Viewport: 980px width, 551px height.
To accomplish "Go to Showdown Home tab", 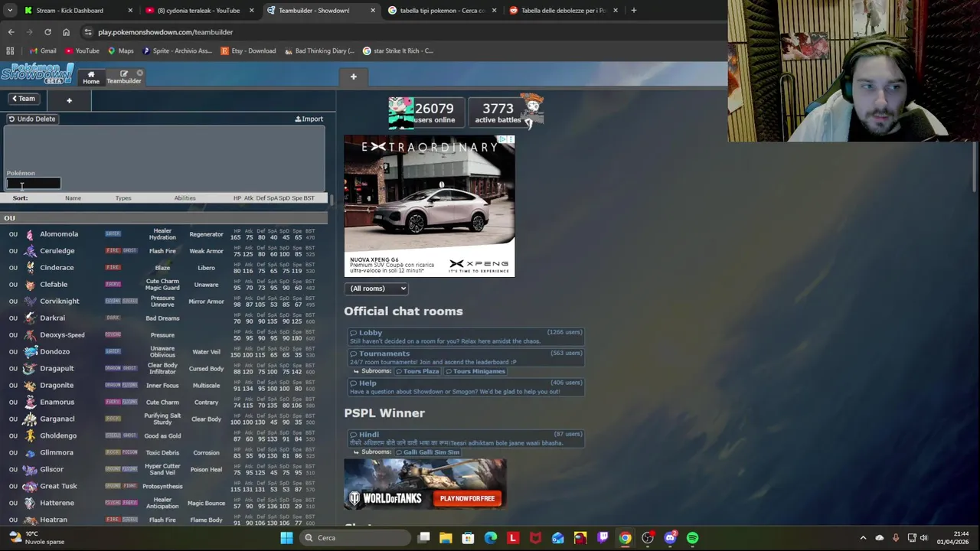I will tap(91, 77).
